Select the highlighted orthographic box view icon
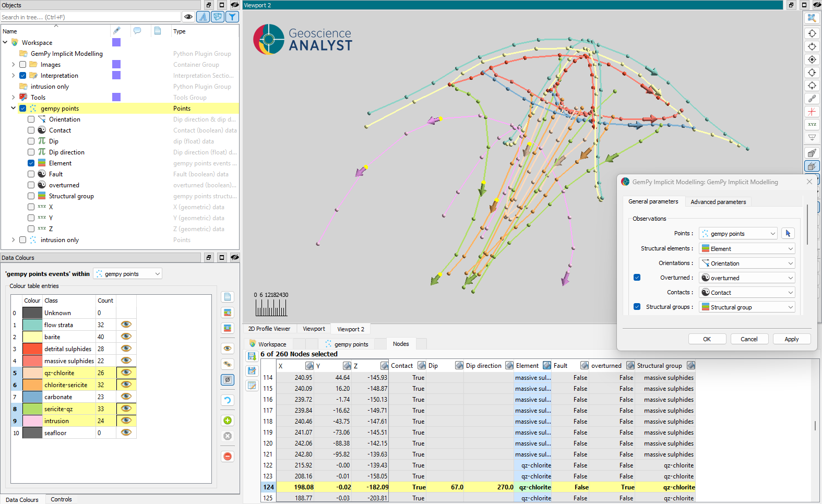 pos(812,166)
